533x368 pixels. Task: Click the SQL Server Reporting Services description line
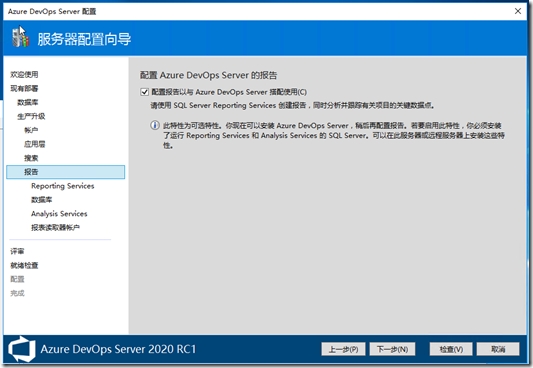pyautogui.click(x=292, y=105)
